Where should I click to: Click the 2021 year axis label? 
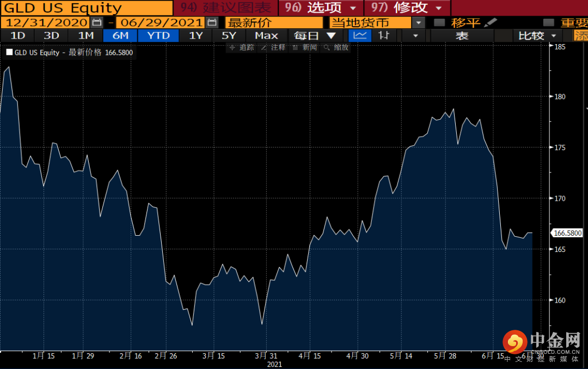point(274,365)
